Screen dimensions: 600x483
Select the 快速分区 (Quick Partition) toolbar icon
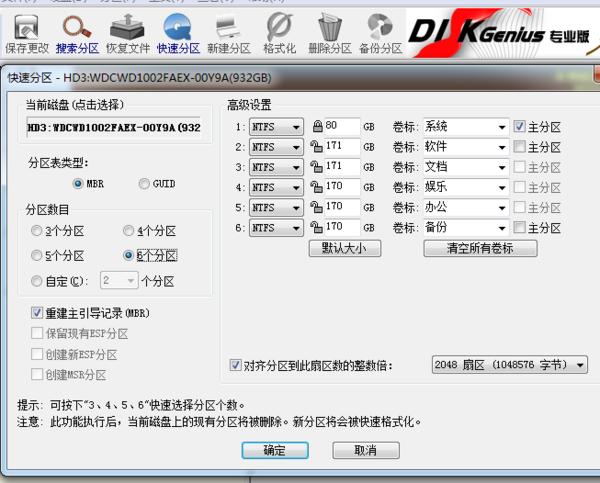178,32
